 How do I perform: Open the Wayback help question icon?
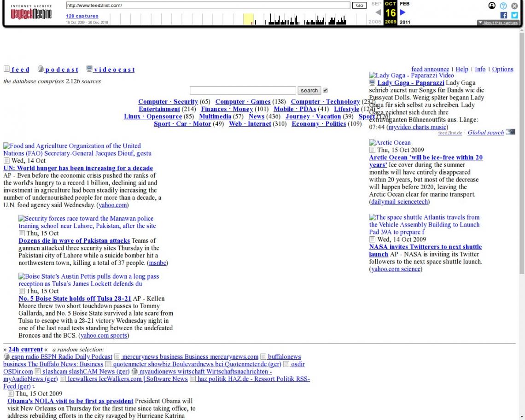pos(503,6)
